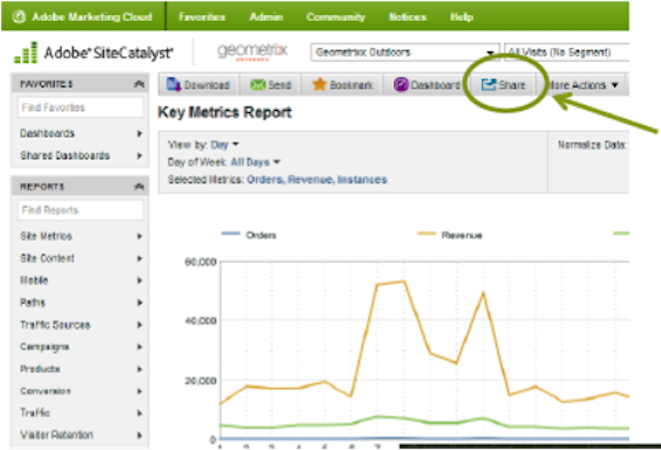
Task: Expand the Dashboards submenu arrow
Action: (140, 134)
